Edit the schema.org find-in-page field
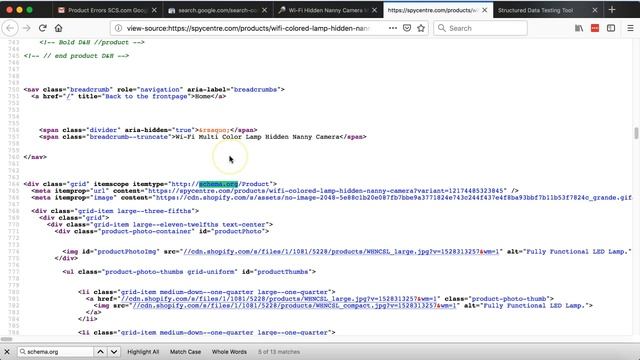 (56, 351)
